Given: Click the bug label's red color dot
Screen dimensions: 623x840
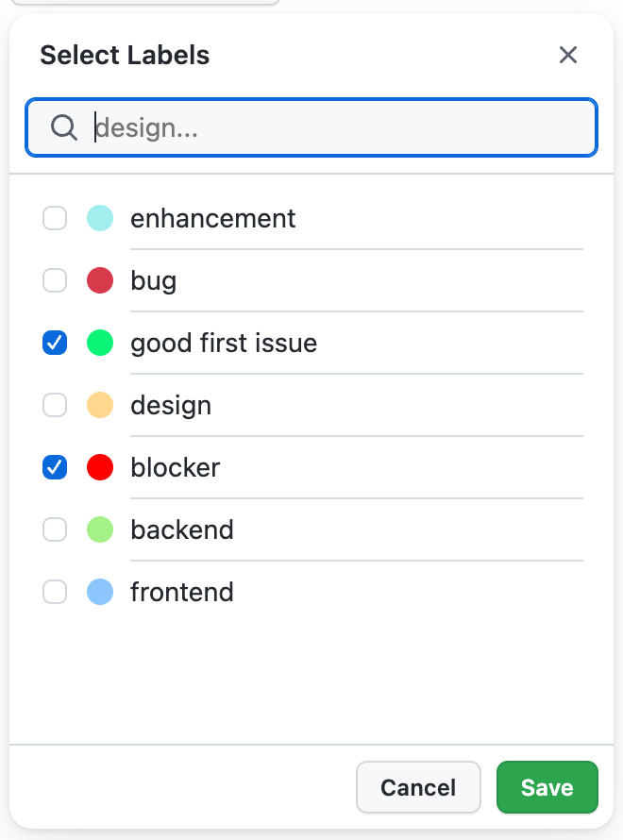Looking at the screenshot, I should click(x=100, y=281).
